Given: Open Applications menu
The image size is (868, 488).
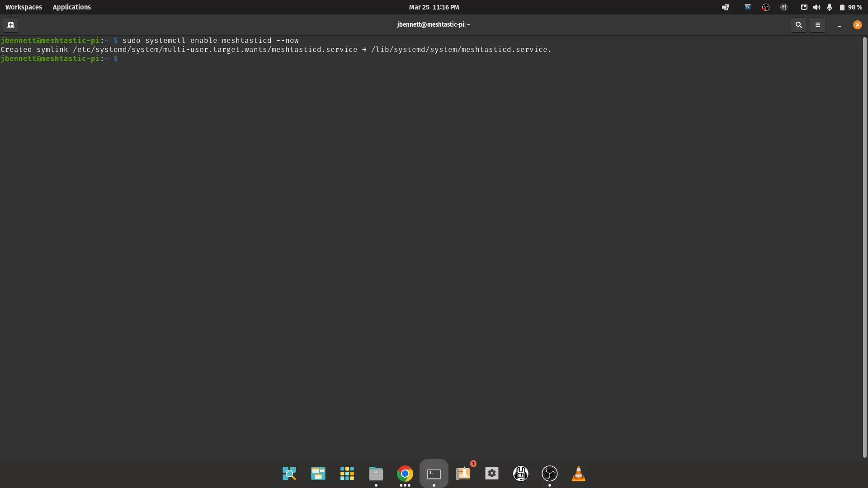Looking at the screenshot, I should [71, 7].
